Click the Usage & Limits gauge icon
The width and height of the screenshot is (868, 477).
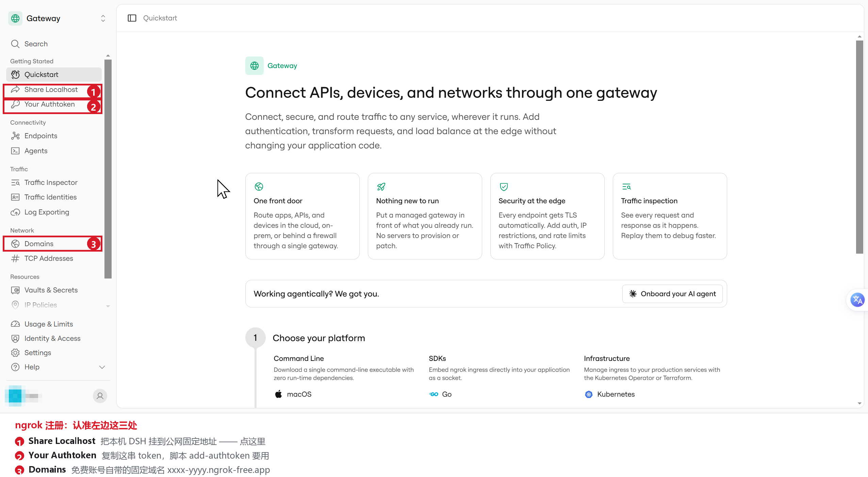point(15,324)
